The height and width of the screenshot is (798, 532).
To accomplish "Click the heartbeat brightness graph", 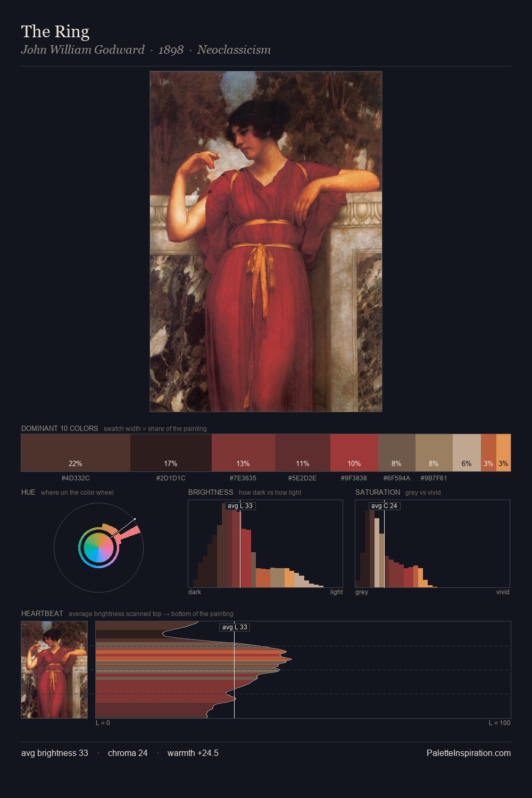I will (303, 670).
